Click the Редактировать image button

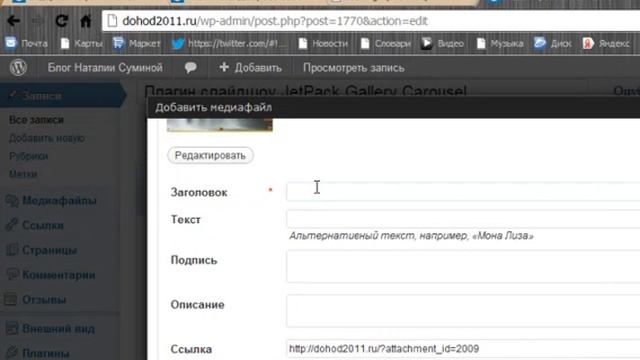[210, 156]
